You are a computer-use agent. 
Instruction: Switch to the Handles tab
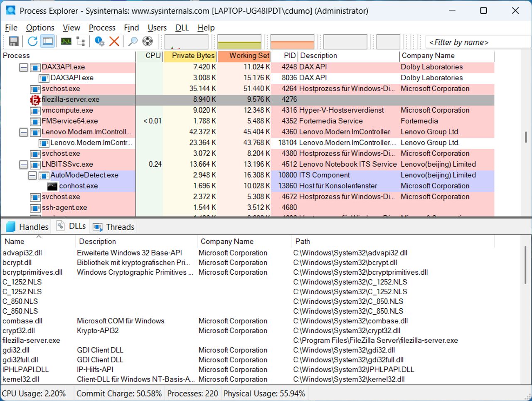pos(27,227)
